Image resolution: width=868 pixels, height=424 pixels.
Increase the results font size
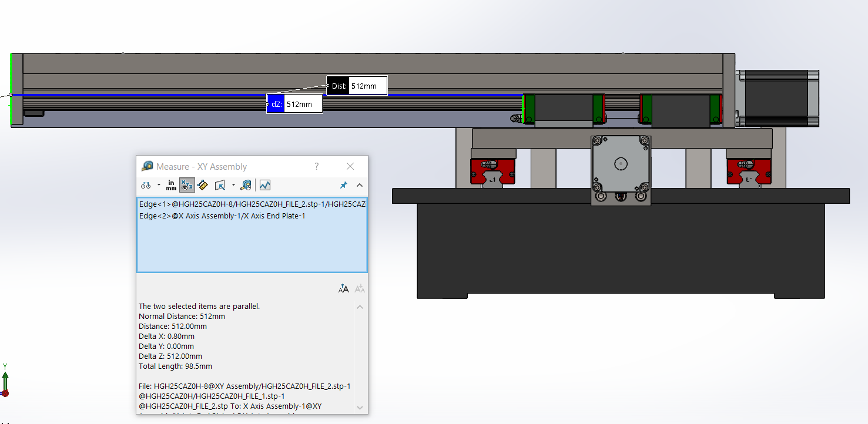[x=344, y=288]
